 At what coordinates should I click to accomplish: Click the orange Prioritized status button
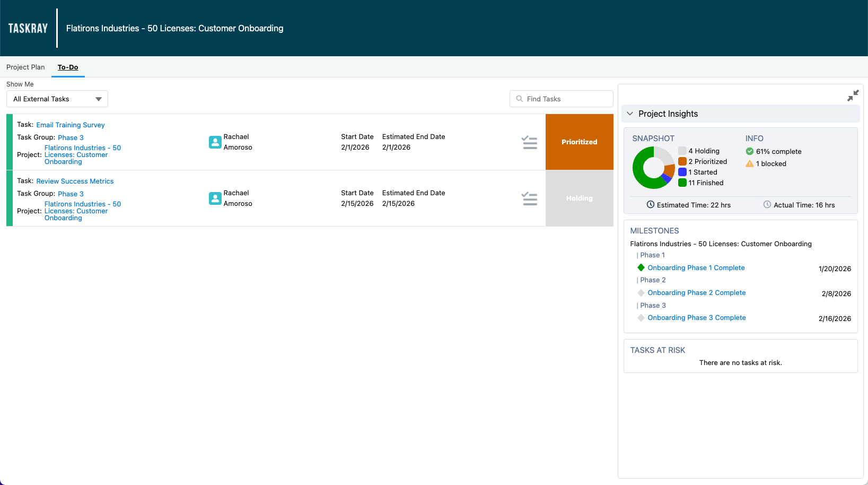click(580, 142)
